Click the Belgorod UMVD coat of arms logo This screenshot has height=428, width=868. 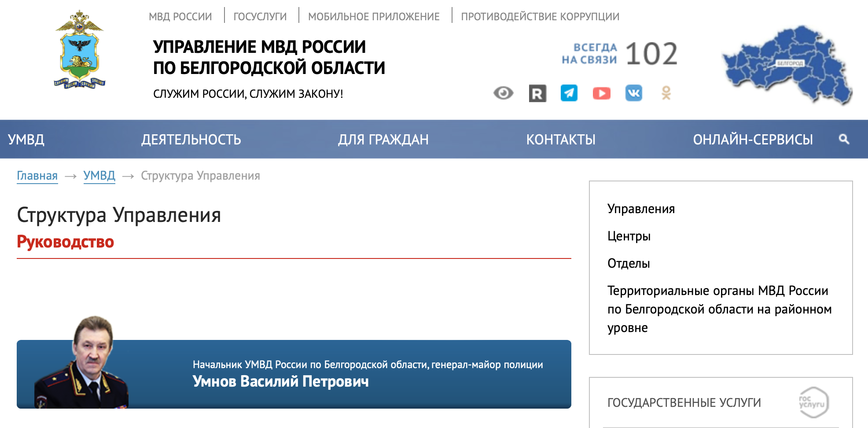80,49
